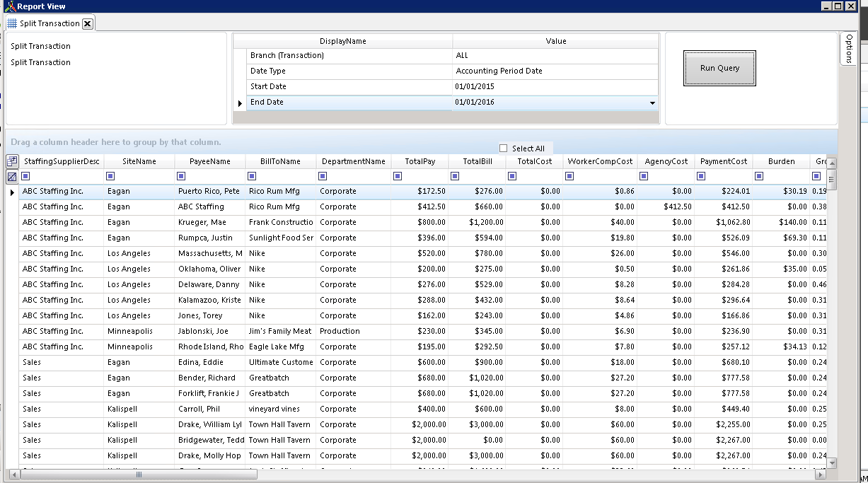Open the End Date dropdown arrow
868x483 pixels.
coord(652,103)
